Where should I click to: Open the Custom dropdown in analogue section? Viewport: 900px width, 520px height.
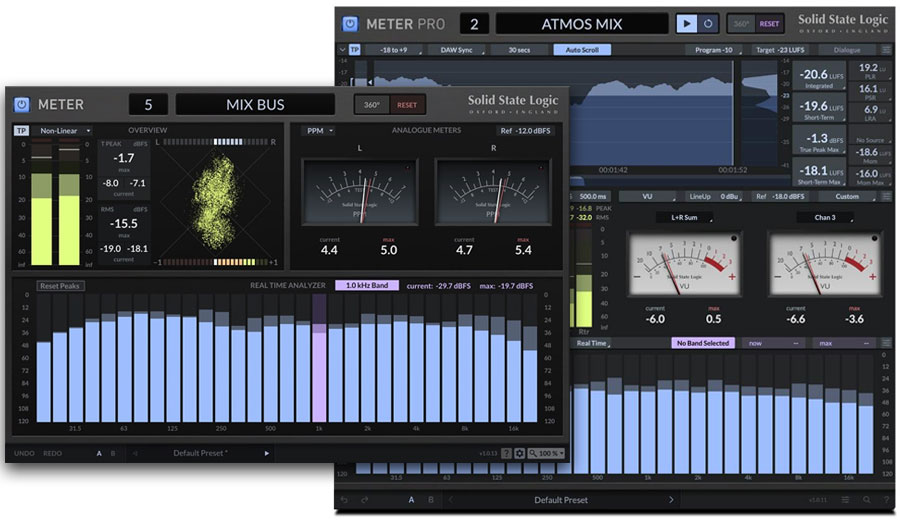pos(847,196)
